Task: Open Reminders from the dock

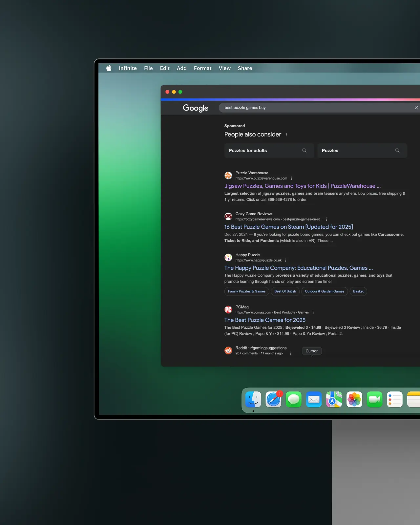Action: (x=395, y=400)
